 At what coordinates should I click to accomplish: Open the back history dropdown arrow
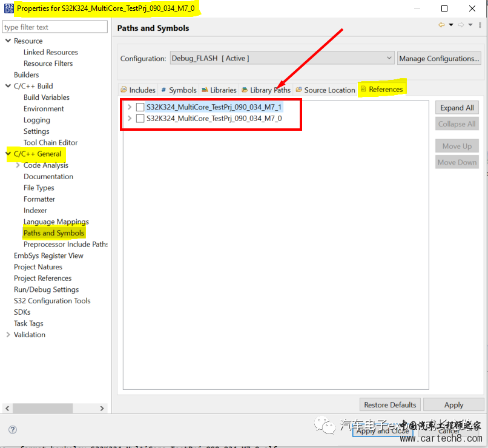tap(451, 25)
